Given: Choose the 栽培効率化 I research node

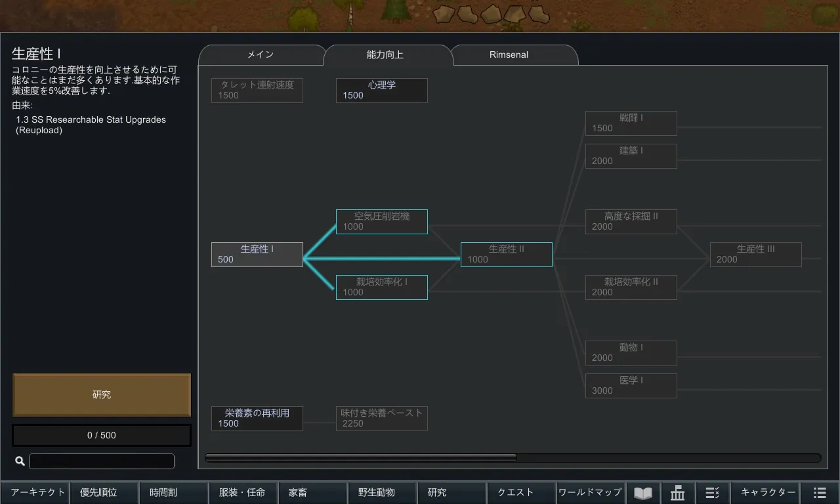Looking at the screenshot, I should [381, 287].
